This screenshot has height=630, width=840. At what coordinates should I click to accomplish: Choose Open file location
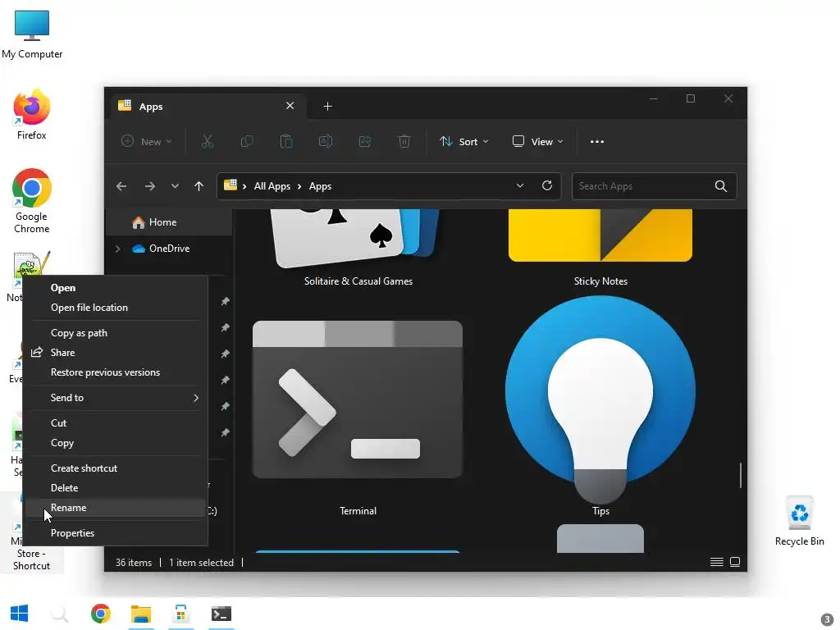(116, 308)
